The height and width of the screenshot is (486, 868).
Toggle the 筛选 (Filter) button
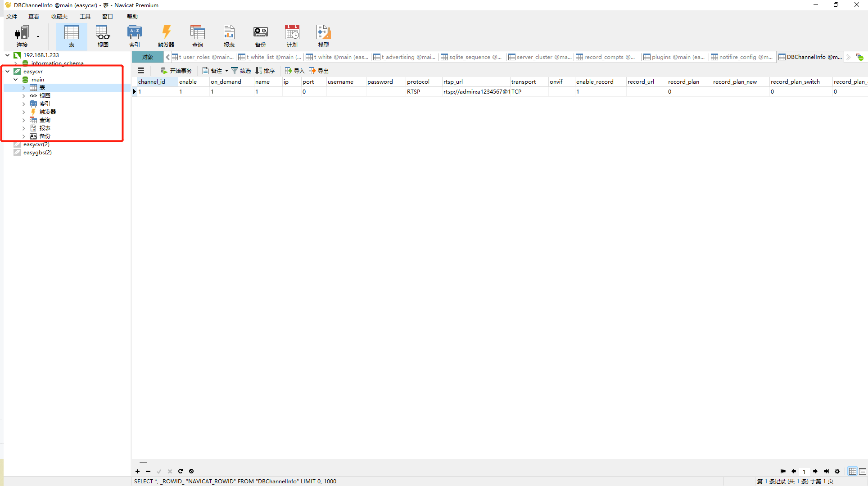[x=241, y=71]
